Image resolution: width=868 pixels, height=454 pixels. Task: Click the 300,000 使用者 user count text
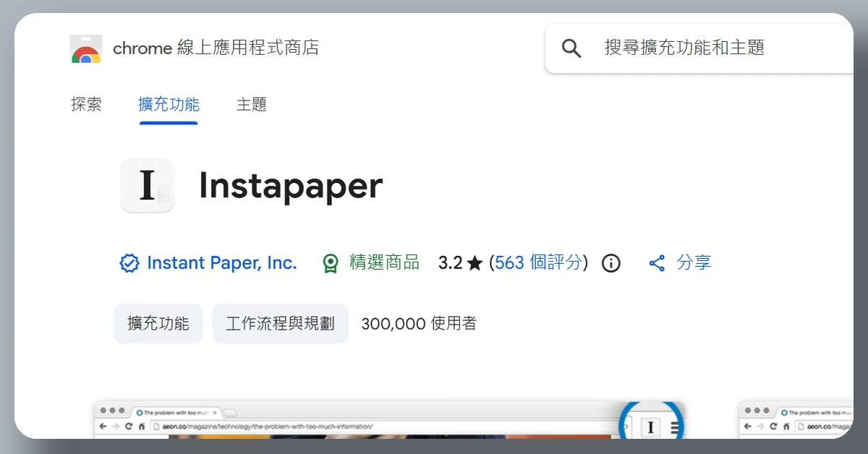pos(419,323)
